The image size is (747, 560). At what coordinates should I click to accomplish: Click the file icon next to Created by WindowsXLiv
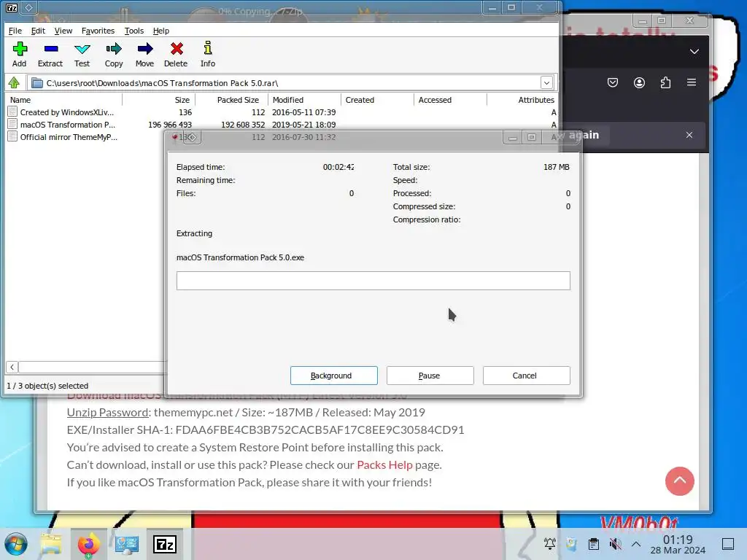tap(13, 112)
